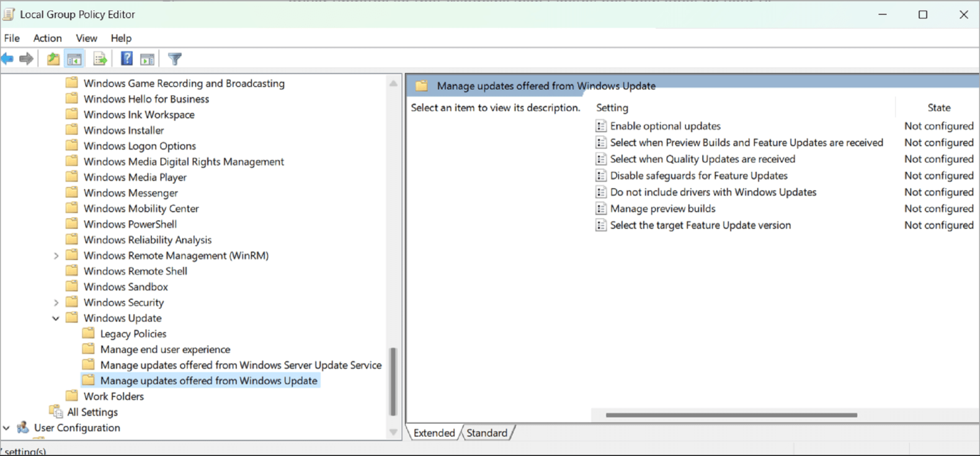
Task: Click the Enable optional updates policy icon
Action: 601,126
